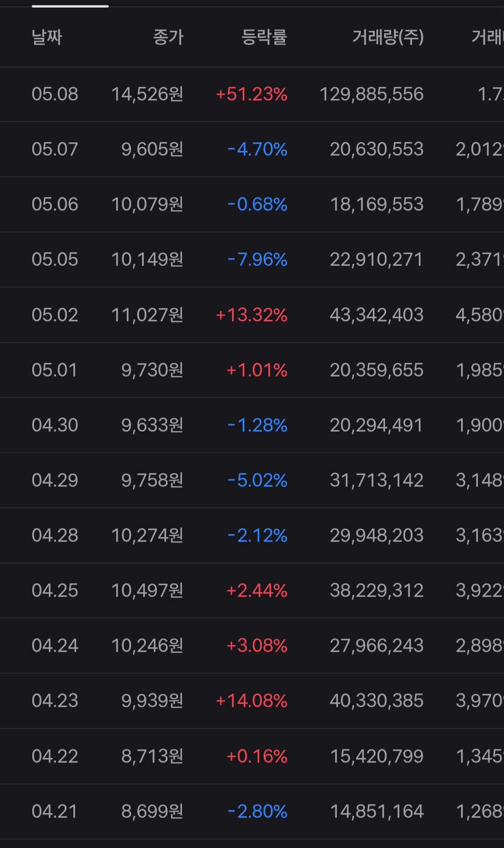Select the +51.23% change value
The width and height of the screenshot is (504, 848).
tap(252, 94)
